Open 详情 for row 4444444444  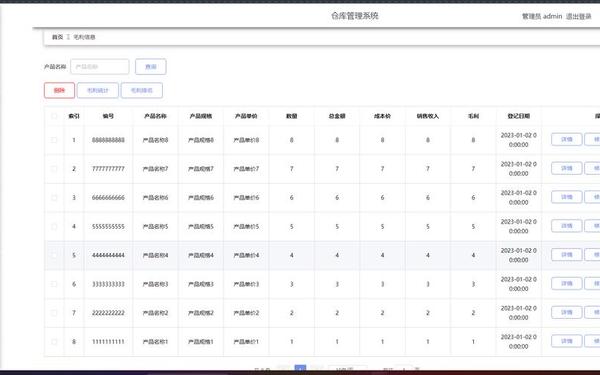point(567,255)
